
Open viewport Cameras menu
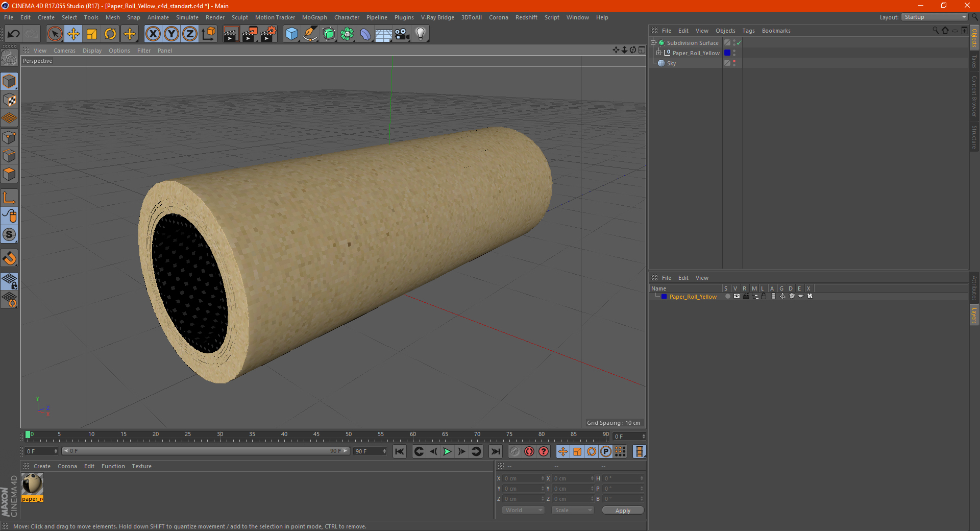pos(64,51)
